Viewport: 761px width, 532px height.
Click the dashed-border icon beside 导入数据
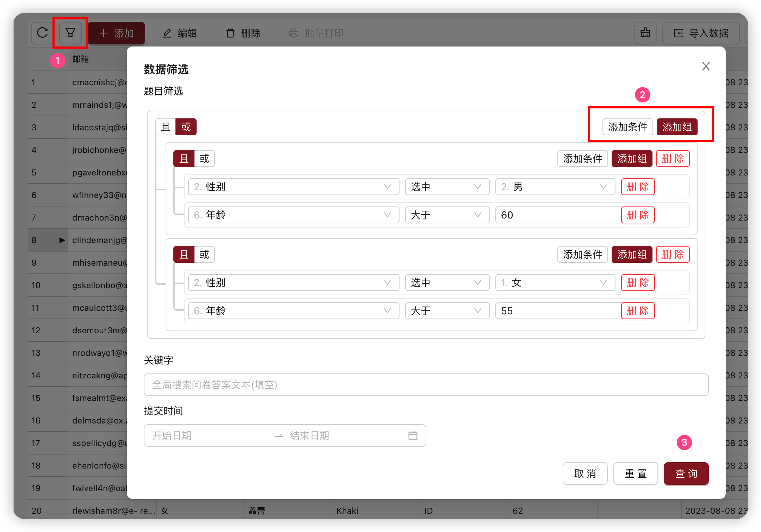tap(645, 33)
